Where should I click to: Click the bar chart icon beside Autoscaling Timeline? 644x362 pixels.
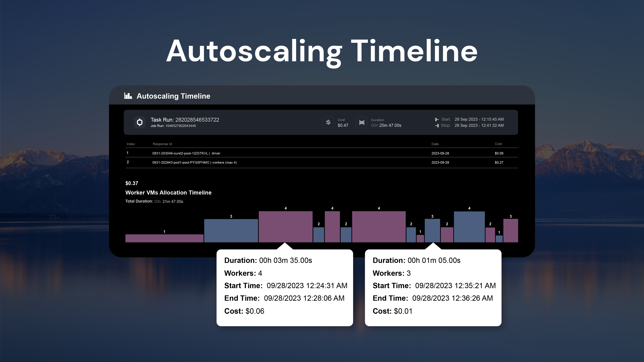pos(128,96)
